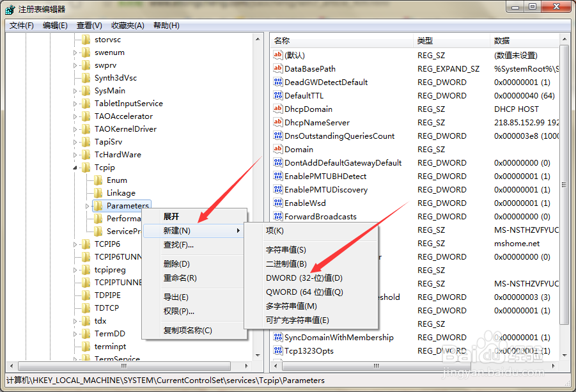Screen dimensions: 576x392
Task: Click the Parameters folder icon
Action: click(x=98, y=206)
